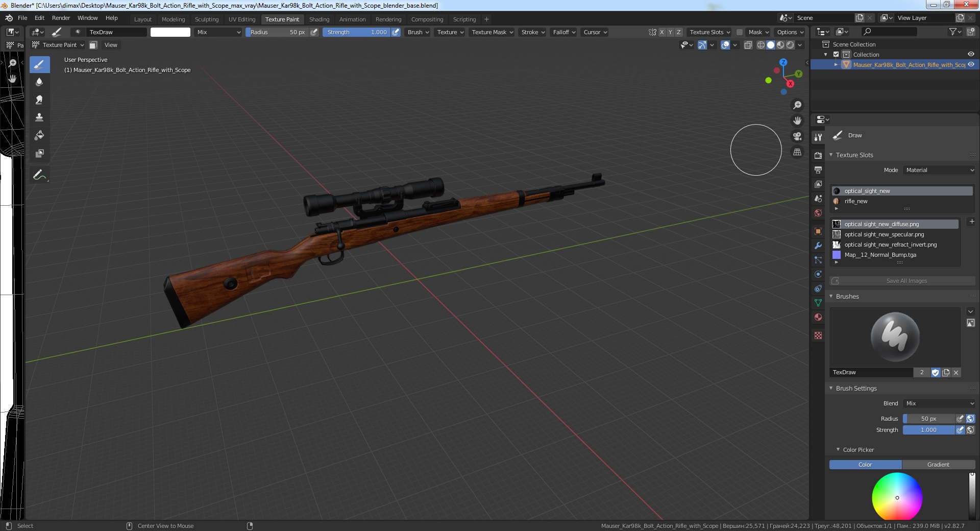980x531 pixels.
Task: Open Modifiers properties tab
Action: tap(818, 246)
